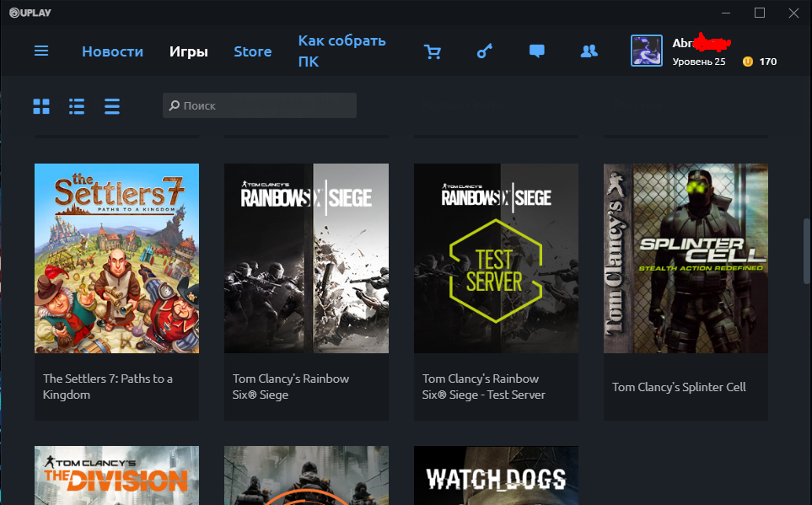Maximize the Uplay window
812x505 pixels.
pos(760,13)
